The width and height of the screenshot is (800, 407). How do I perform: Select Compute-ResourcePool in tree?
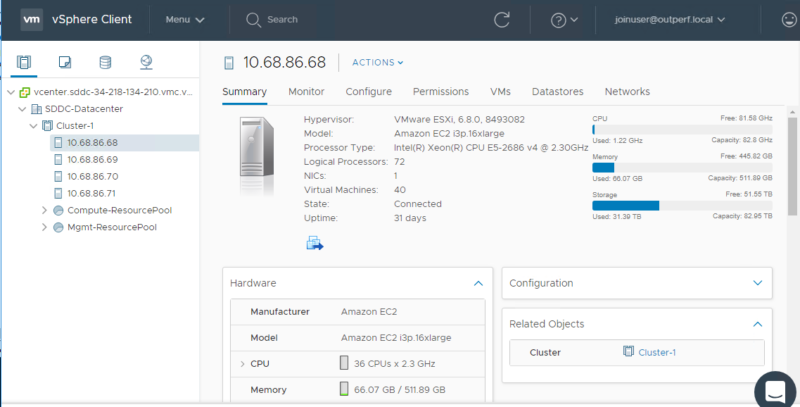tap(119, 210)
